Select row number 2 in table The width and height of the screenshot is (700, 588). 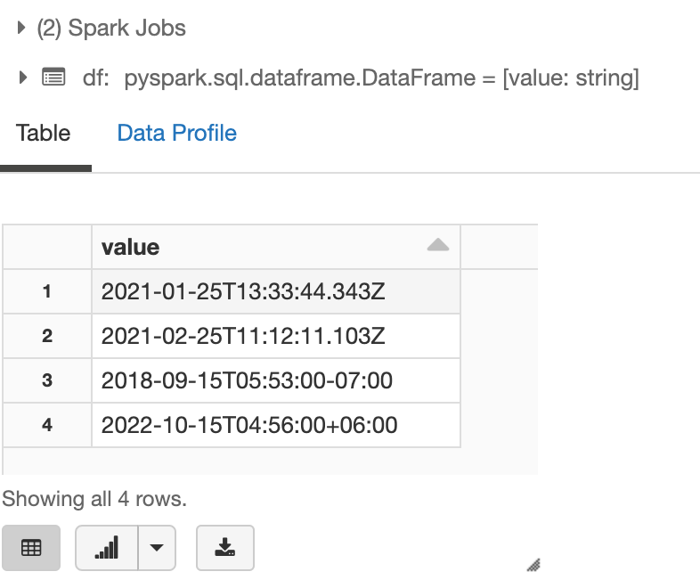pyautogui.click(x=47, y=336)
